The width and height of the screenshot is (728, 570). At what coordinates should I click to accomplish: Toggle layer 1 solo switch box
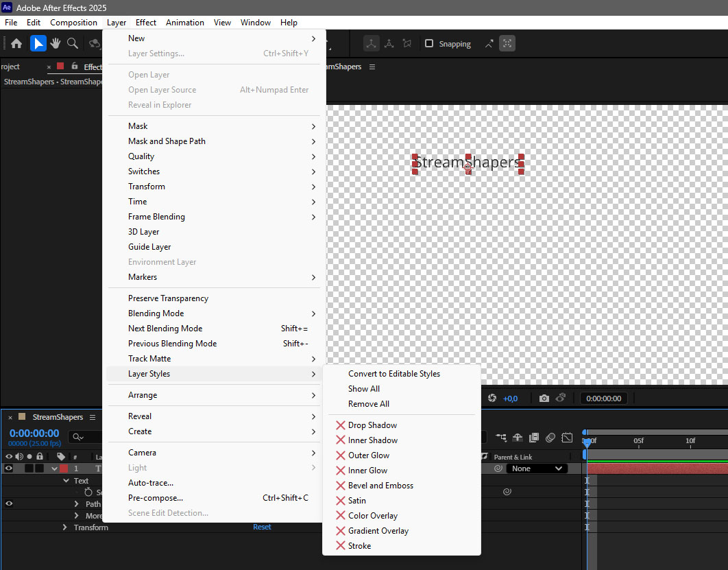point(29,468)
